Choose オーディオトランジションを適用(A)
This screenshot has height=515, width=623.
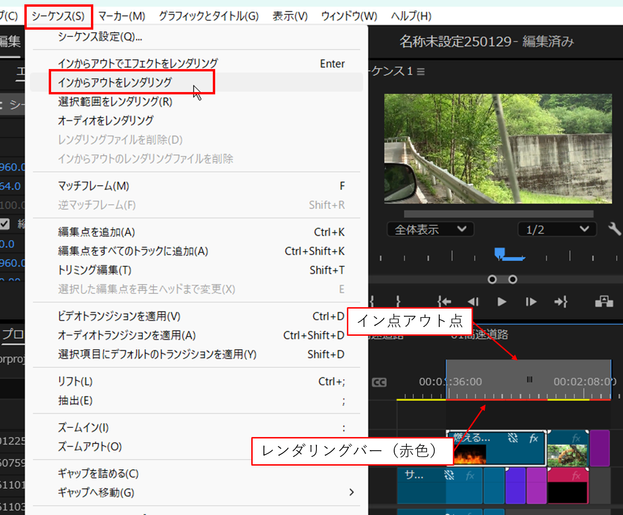196,335
